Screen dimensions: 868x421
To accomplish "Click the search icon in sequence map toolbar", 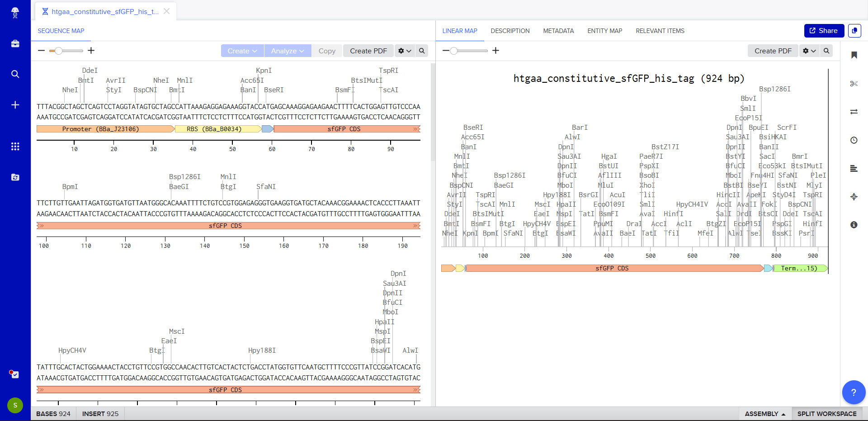I will [x=422, y=51].
